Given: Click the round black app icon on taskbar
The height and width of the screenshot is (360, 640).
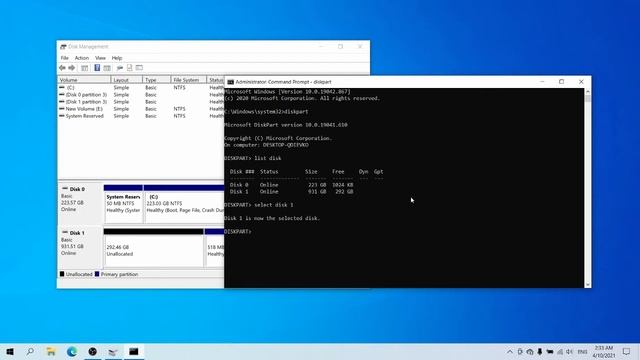Looking at the screenshot, I should [93, 351].
